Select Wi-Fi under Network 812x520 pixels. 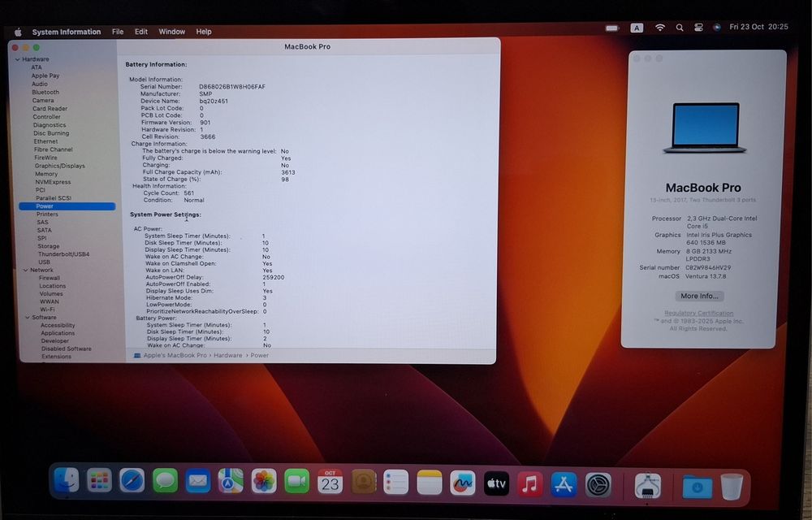[47, 310]
